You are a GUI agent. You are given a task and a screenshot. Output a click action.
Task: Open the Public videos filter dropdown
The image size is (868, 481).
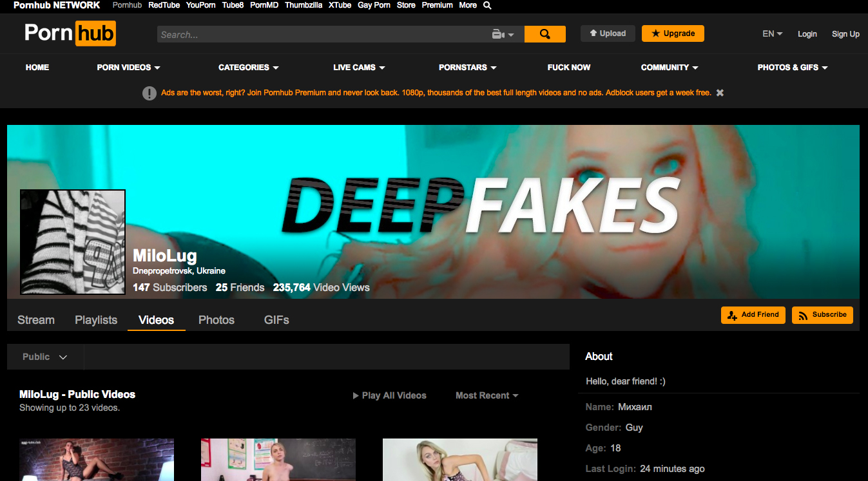[x=45, y=357]
